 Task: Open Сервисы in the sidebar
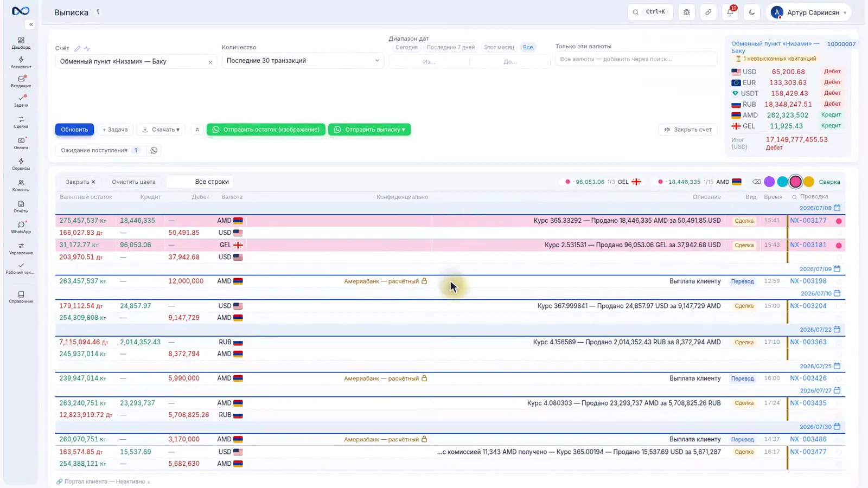click(21, 164)
